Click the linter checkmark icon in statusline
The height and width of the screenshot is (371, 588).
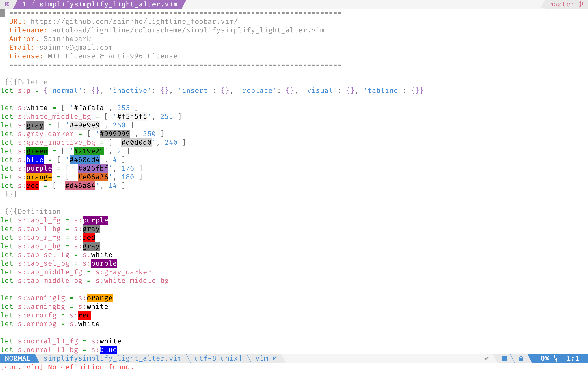pyautogui.click(x=486, y=358)
